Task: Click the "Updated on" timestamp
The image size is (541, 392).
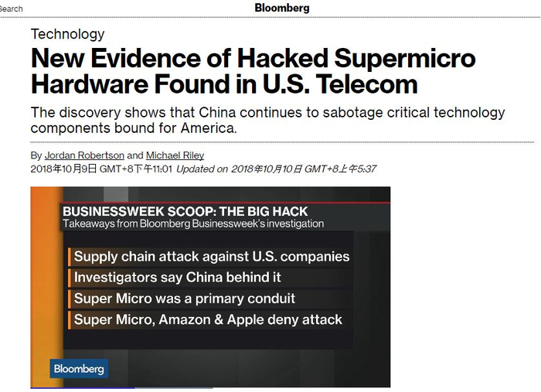Action: [276, 169]
